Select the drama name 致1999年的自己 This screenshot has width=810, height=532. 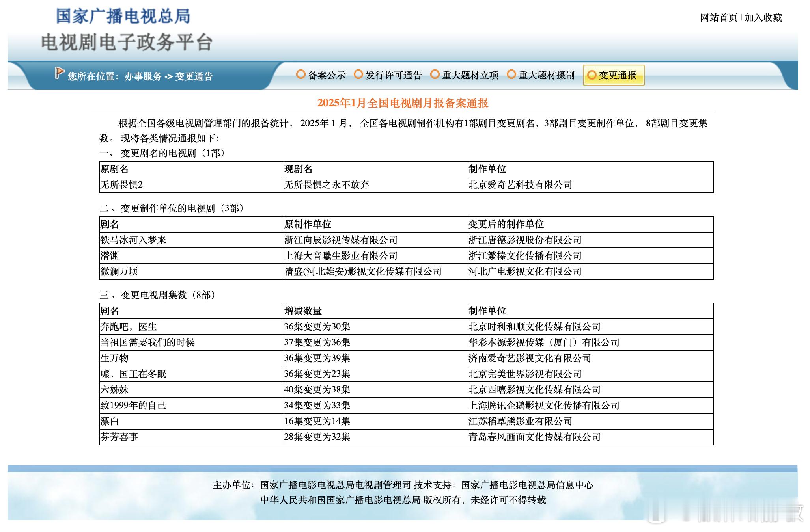[133, 406]
